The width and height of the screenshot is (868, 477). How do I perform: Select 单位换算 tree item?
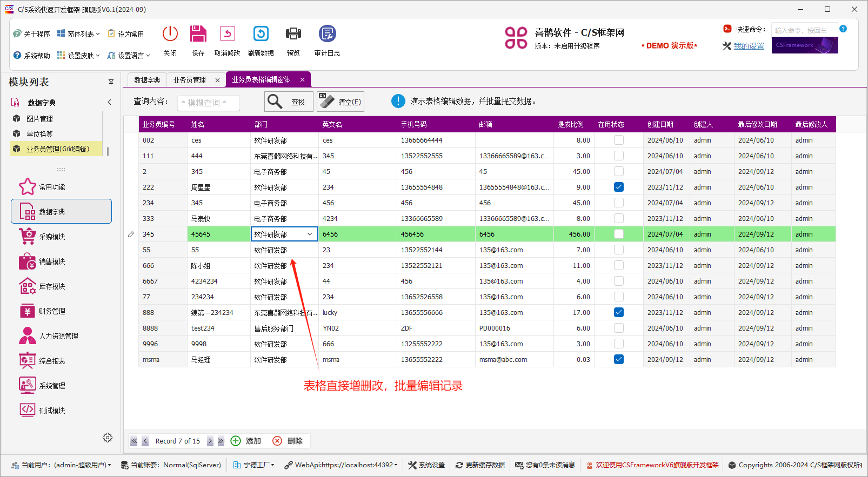point(39,133)
